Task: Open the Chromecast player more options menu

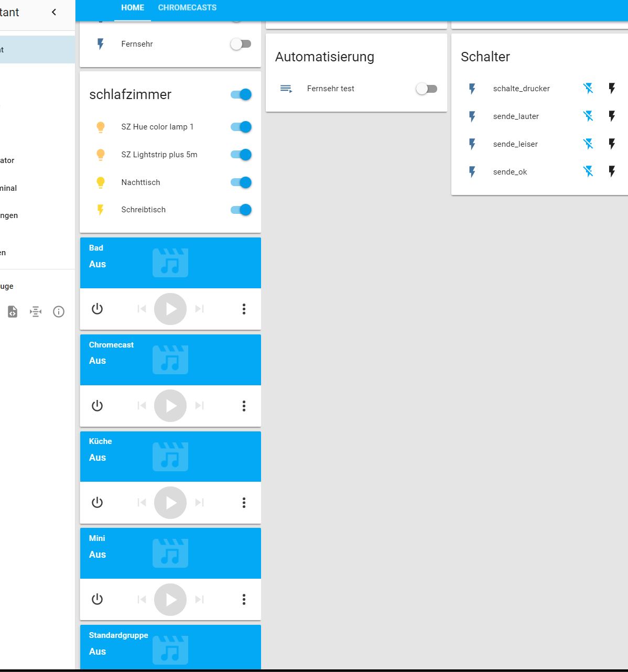Action: pyautogui.click(x=244, y=406)
